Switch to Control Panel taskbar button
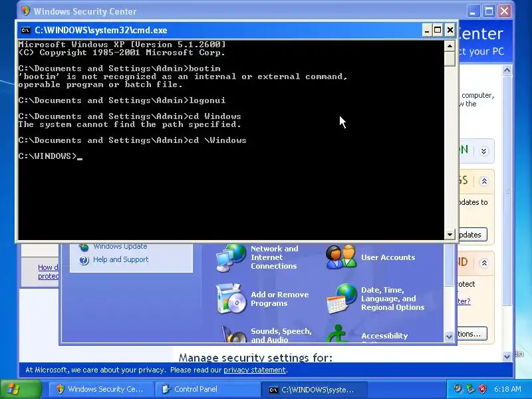This screenshot has height=399, width=532. click(x=207, y=389)
